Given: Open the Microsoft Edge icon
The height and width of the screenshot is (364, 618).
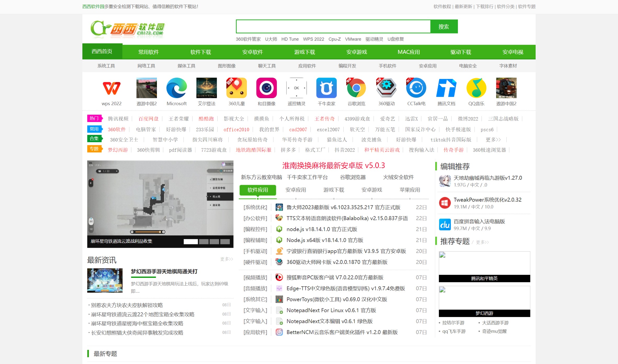Looking at the screenshot, I should 177,88.
